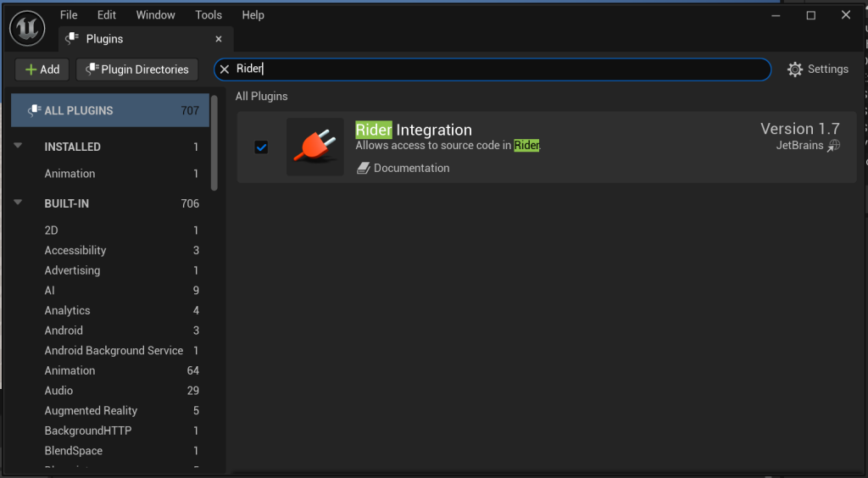Screen dimensions: 868x478
Task: Select the Plugins tab
Action: pos(146,39)
